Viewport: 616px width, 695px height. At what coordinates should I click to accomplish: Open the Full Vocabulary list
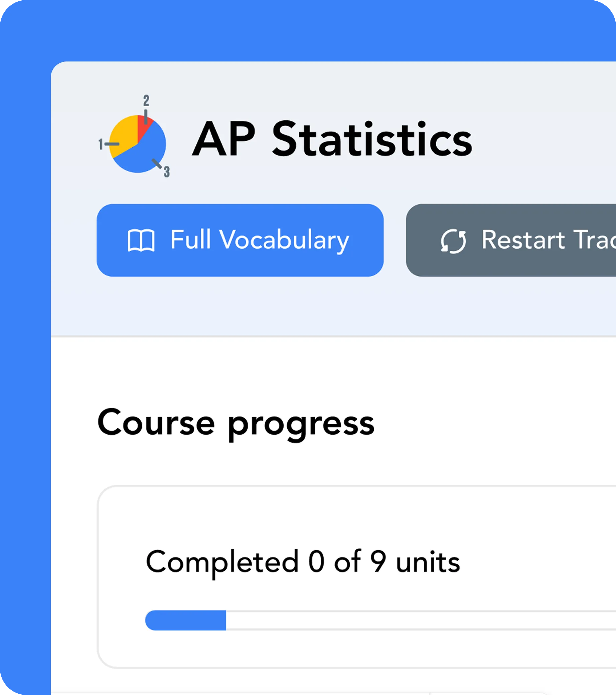[240, 240]
